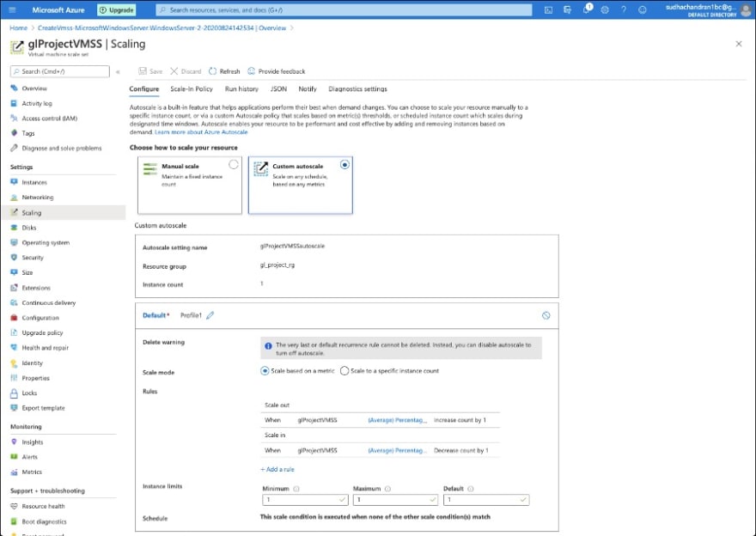Open the help question mark icon

624,9
